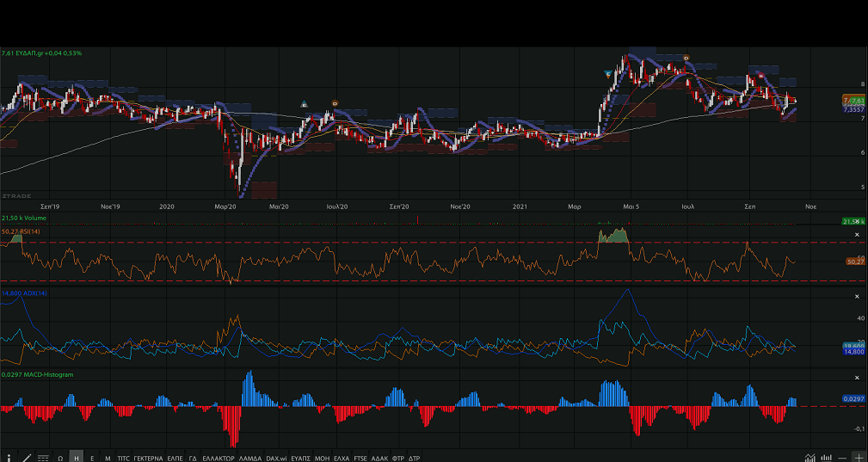Open the ΓΕΚΤΕΡΝΑ symbol tab
Screen dimensions: 868x462
tap(148, 458)
